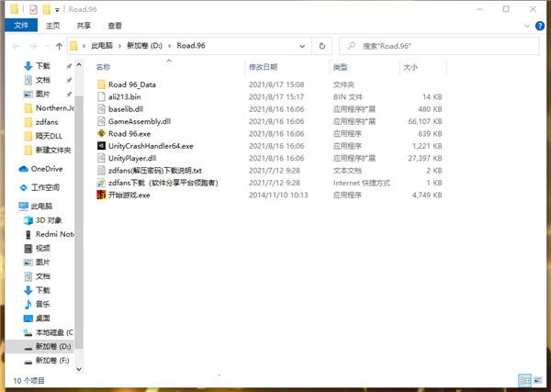Select the UnityCrashHandler64.exe icon
Screen dimensions: 551x392
(102, 146)
